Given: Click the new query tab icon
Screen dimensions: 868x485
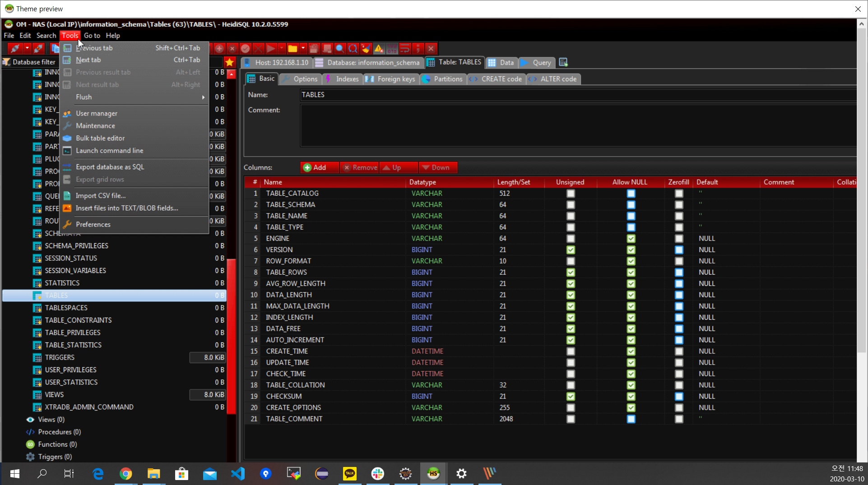Looking at the screenshot, I should pos(563,62).
